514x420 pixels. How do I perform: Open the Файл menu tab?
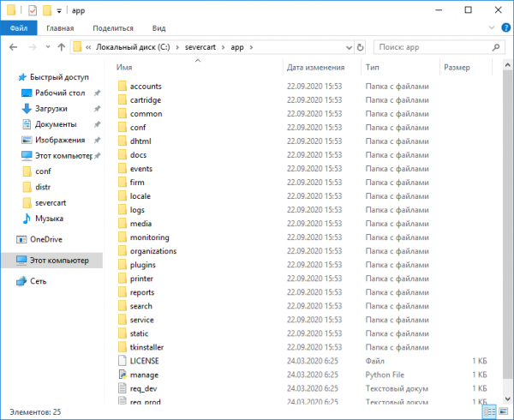(x=17, y=27)
